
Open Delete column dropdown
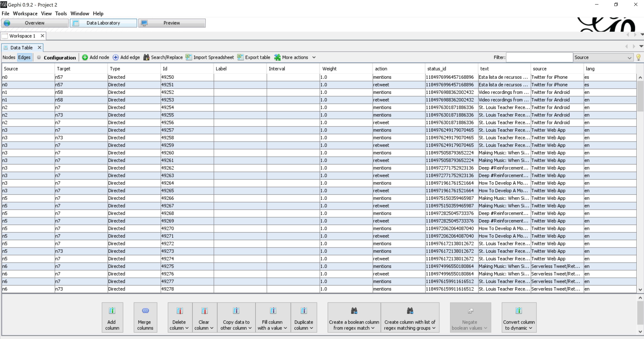[x=179, y=317]
